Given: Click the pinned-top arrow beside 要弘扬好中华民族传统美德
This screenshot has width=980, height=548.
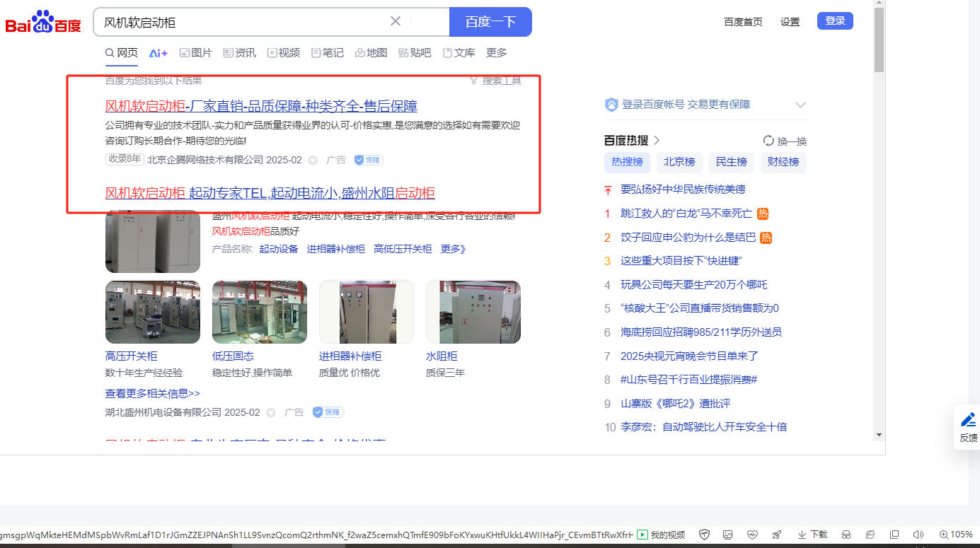Looking at the screenshot, I should (x=607, y=190).
